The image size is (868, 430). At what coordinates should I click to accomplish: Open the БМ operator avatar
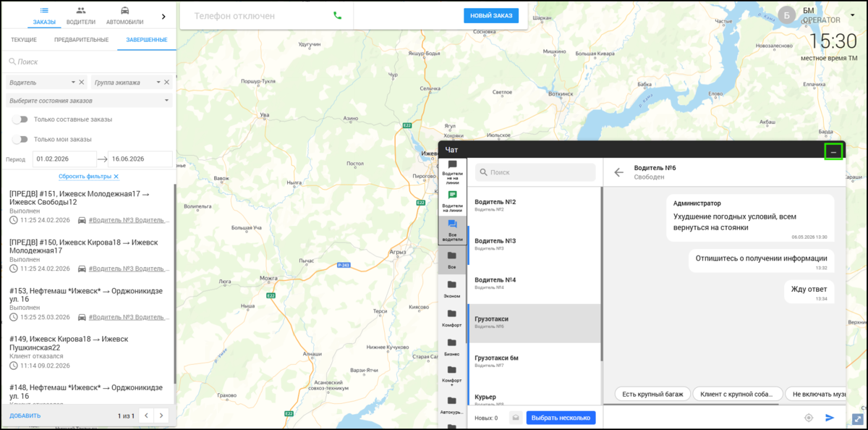[x=786, y=15]
